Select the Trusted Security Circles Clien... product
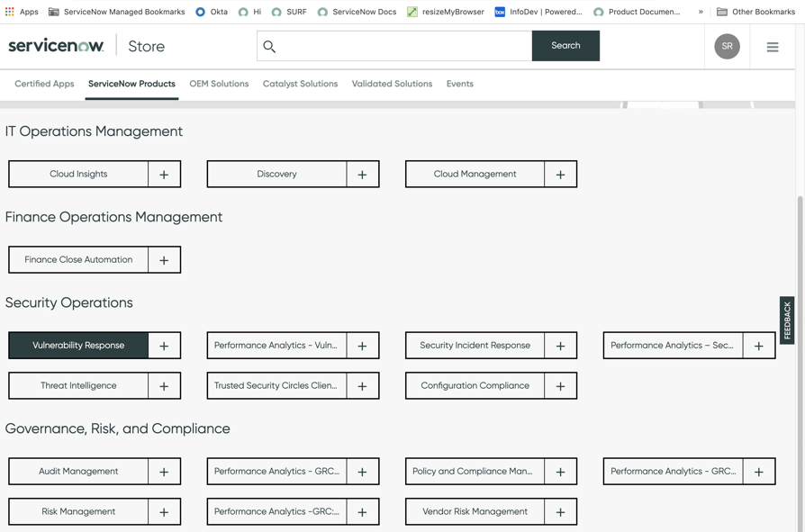The width and height of the screenshot is (805, 532). pos(276,386)
